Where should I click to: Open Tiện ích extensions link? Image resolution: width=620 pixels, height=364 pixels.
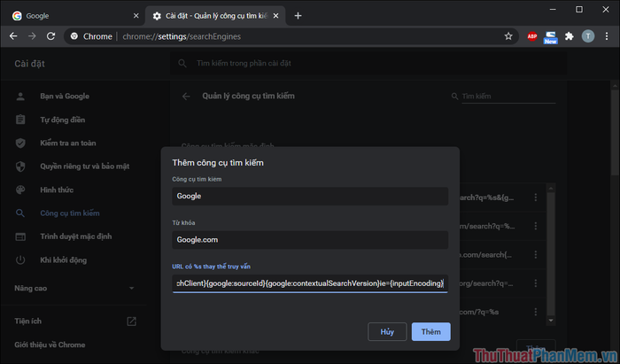pos(27,321)
